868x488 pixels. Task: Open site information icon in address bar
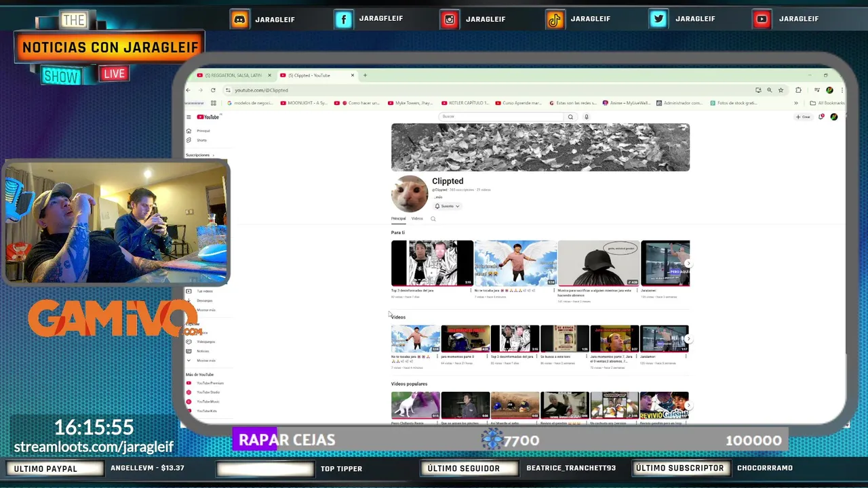click(229, 90)
